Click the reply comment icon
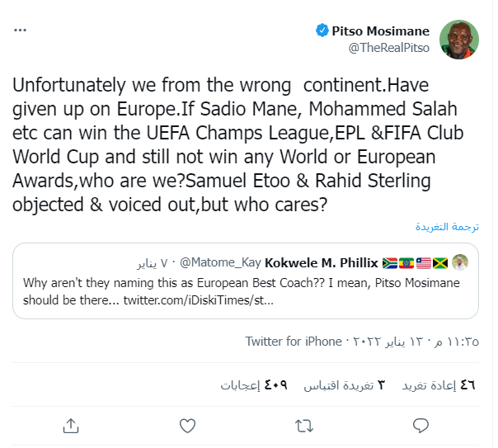The image size is (498, 448). tap(420, 425)
